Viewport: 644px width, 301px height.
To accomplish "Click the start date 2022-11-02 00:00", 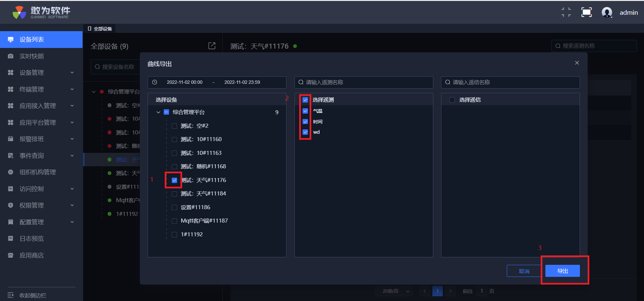I will 184,82.
